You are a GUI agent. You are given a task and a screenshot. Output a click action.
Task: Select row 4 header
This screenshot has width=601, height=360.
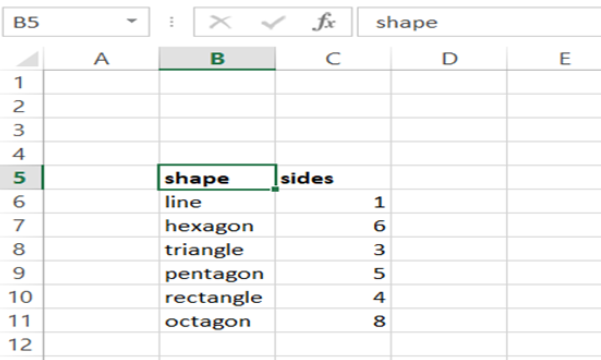point(21,154)
